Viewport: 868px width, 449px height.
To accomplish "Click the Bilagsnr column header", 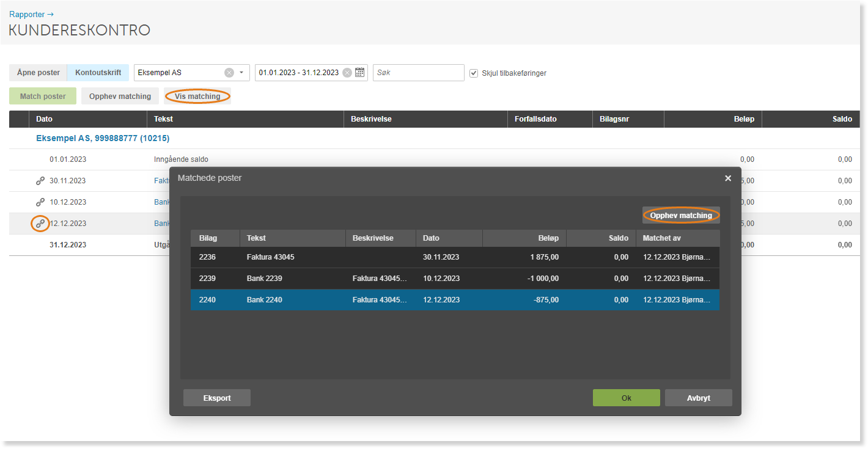I will point(628,119).
